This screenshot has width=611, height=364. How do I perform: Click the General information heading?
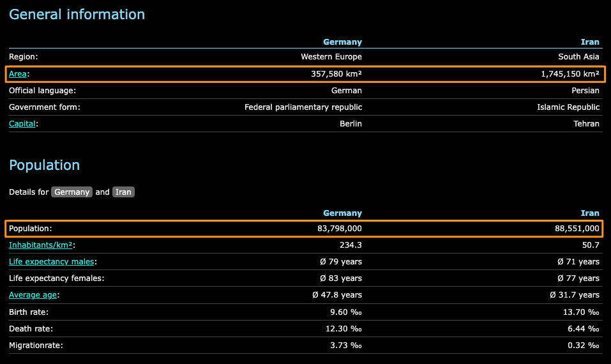(x=77, y=14)
